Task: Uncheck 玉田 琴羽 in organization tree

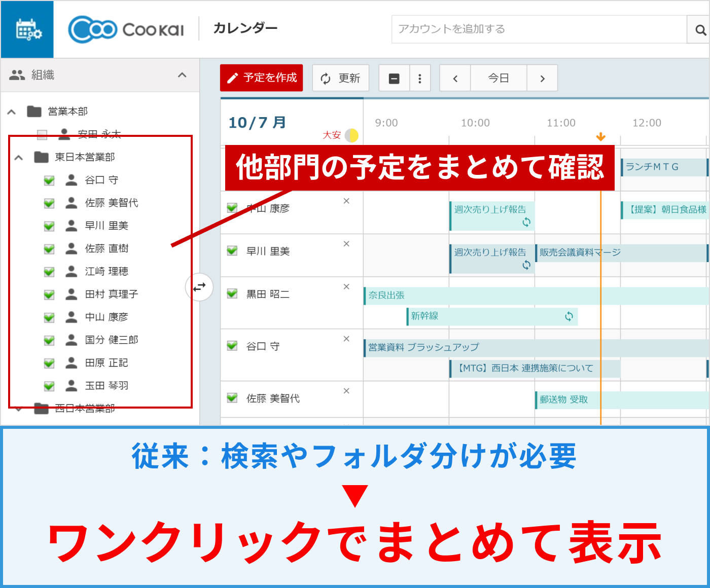Action: click(x=49, y=386)
